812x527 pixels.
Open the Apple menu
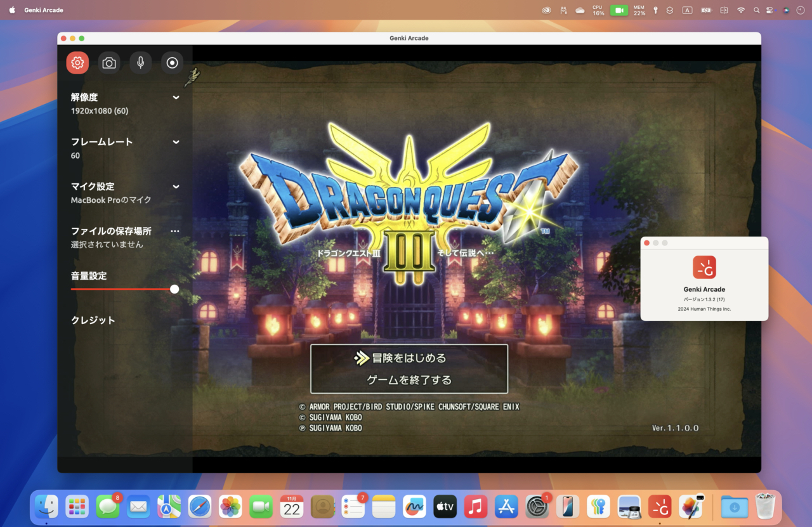point(12,10)
